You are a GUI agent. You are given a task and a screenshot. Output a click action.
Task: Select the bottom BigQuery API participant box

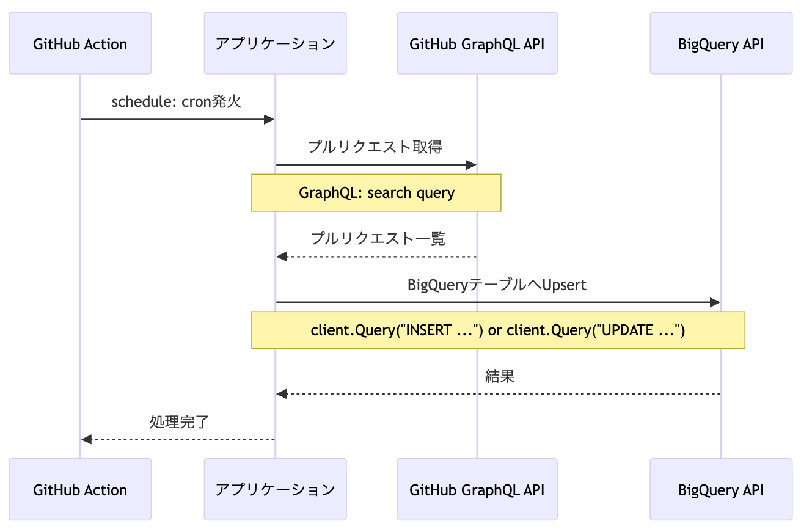click(x=721, y=489)
